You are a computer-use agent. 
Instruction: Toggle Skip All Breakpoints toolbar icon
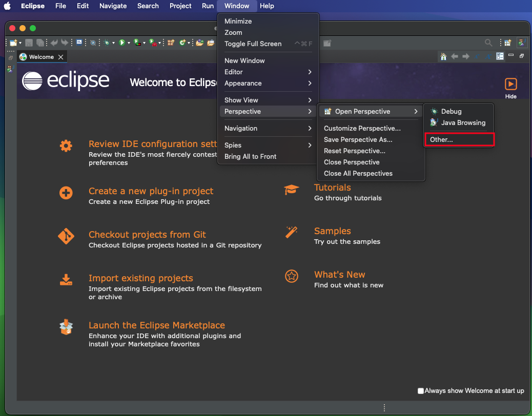tap(93, 43)
